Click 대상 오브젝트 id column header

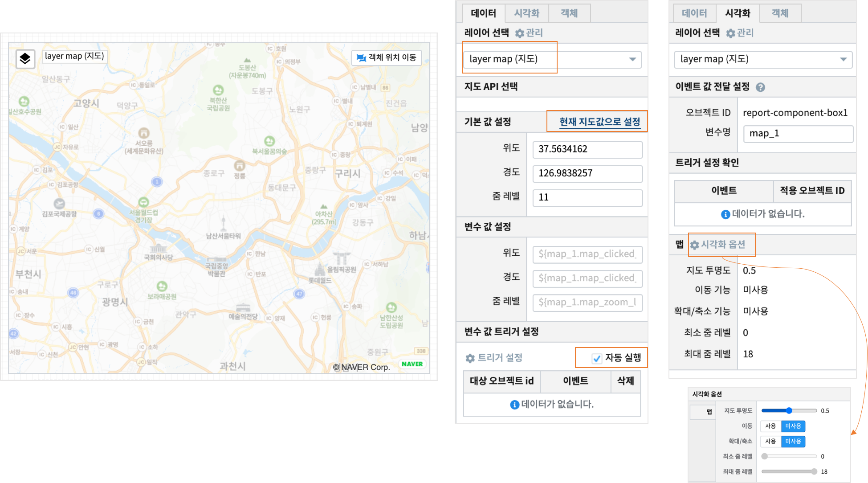coord(501,381)
